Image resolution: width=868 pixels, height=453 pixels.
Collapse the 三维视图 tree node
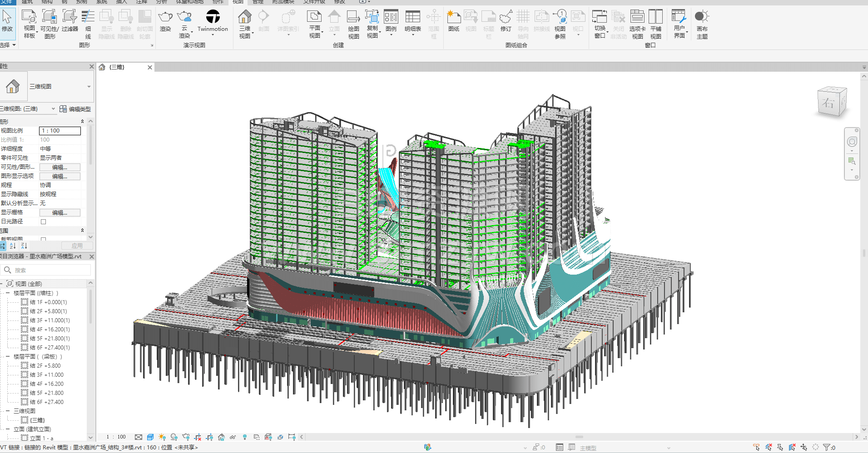coord(8,411)
